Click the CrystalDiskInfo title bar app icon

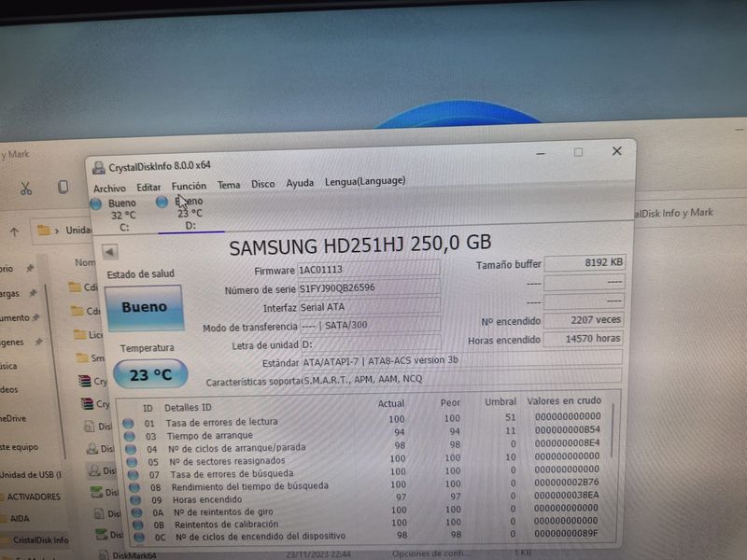point(99,168)
